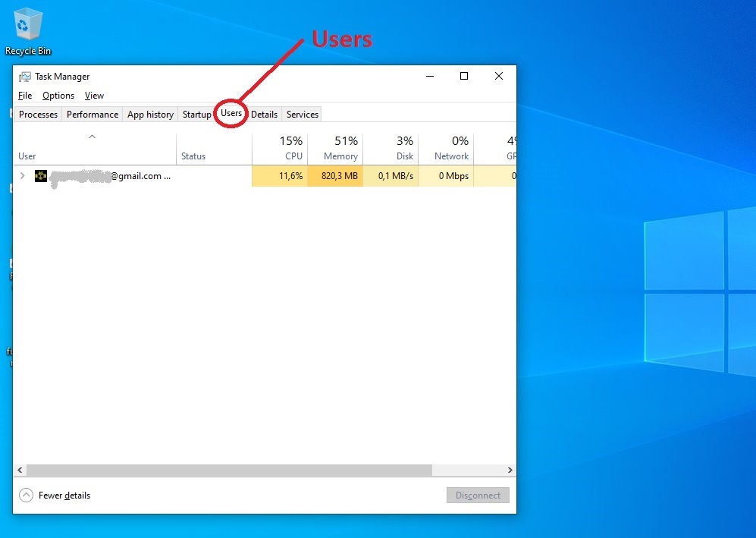Image resolution: width=756 pixels, height=538 pixels.
Task: Click the user avatar icon in the row
Action: pos(41,176)
